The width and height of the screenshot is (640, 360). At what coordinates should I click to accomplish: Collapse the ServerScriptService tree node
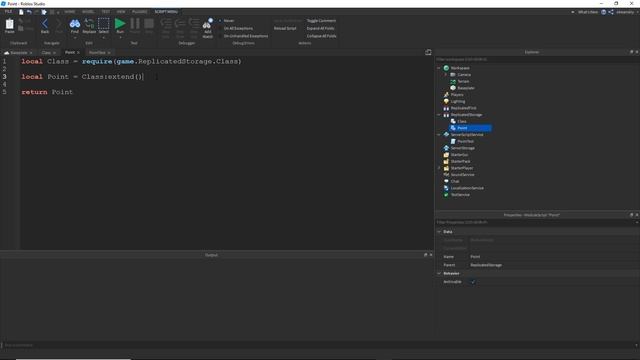(x=439, y=134)
